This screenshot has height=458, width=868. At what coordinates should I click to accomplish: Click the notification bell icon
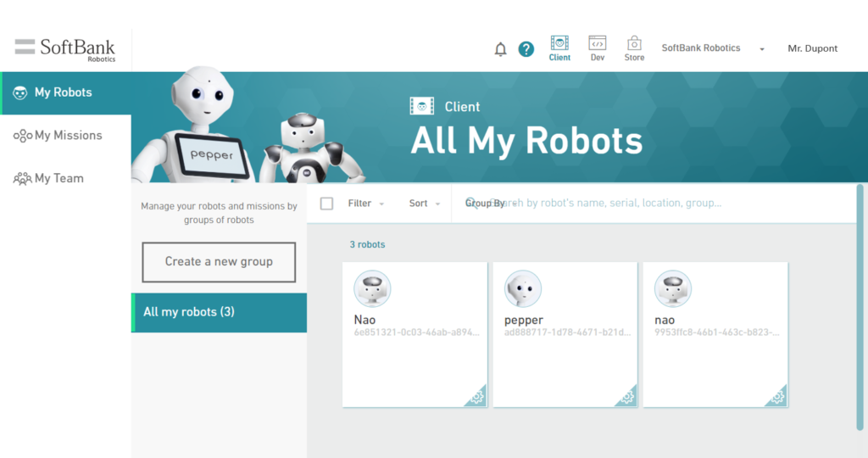pos(500,49)
